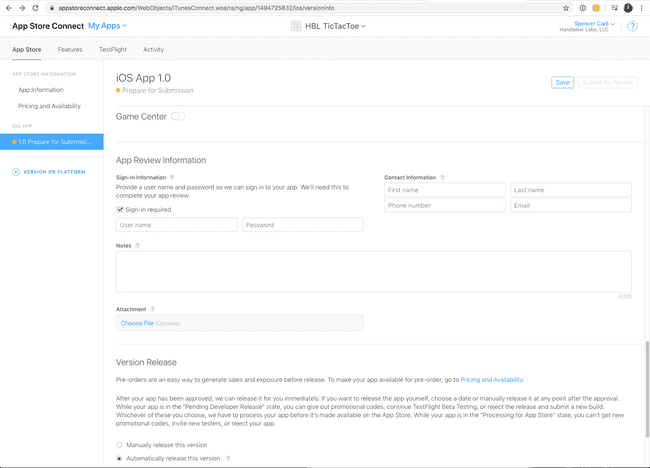
Task: Open App Information in sidebar
Action: [x=41, y=90]
